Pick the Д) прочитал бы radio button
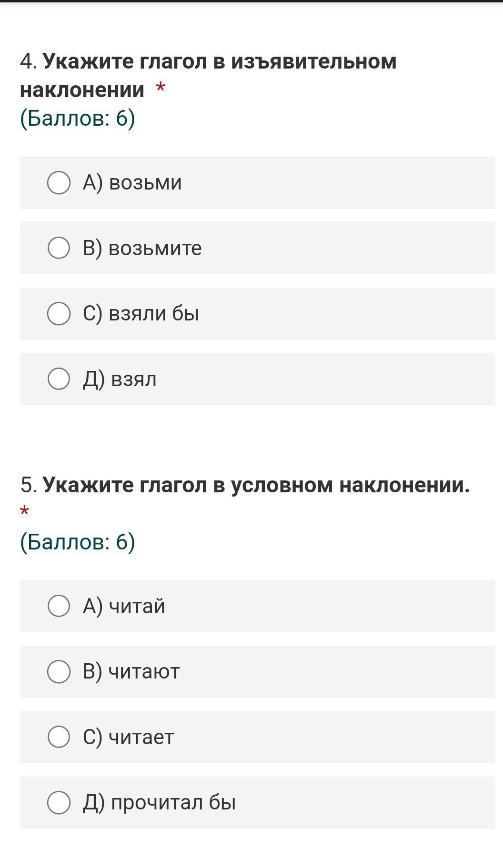Screen dimensions: 503x868 tap(59, 803)
